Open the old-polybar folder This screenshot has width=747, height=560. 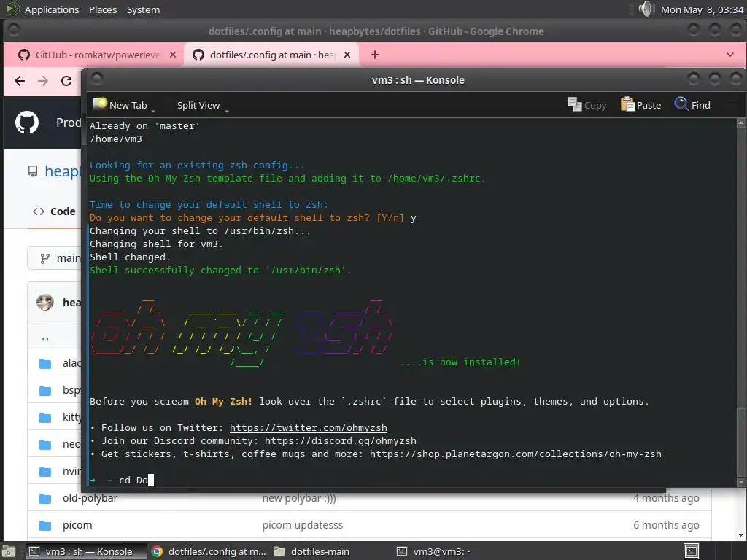click(90, 498)
